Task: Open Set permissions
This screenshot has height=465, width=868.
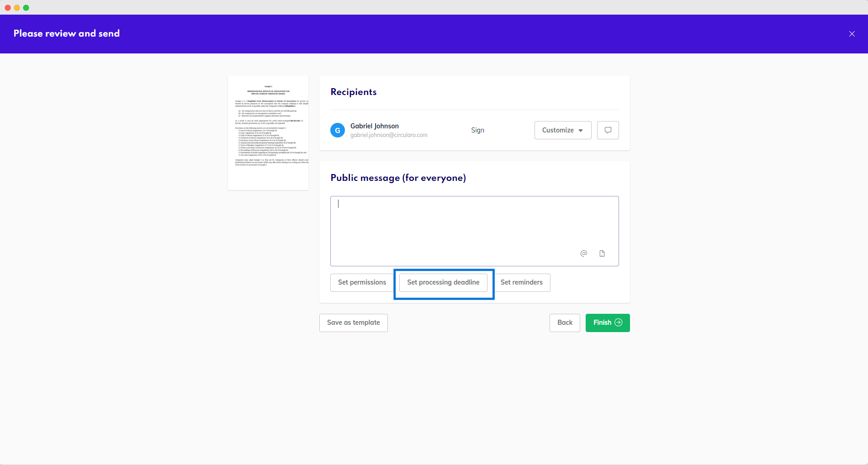Action: click(x=362, y=282)
